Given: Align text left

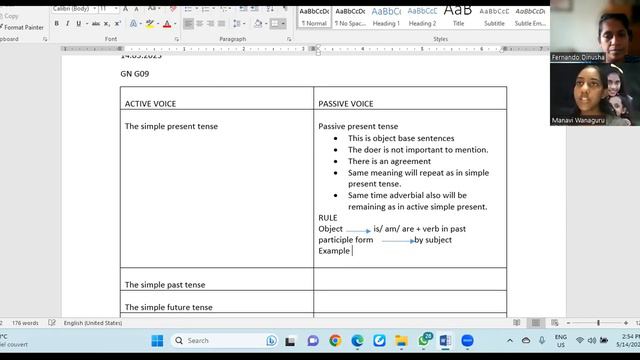Looking at the screenshot, I should [x=188, y=24].
